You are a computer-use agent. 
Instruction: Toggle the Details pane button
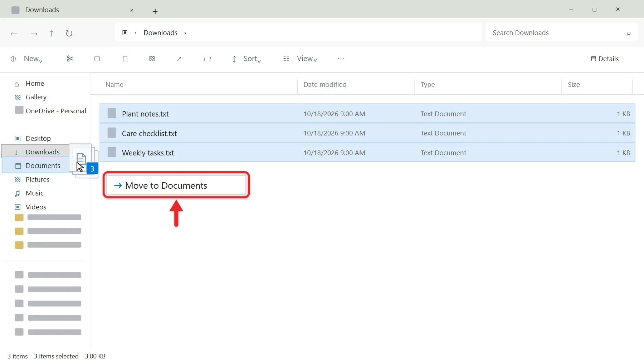(x=605, y=59)
